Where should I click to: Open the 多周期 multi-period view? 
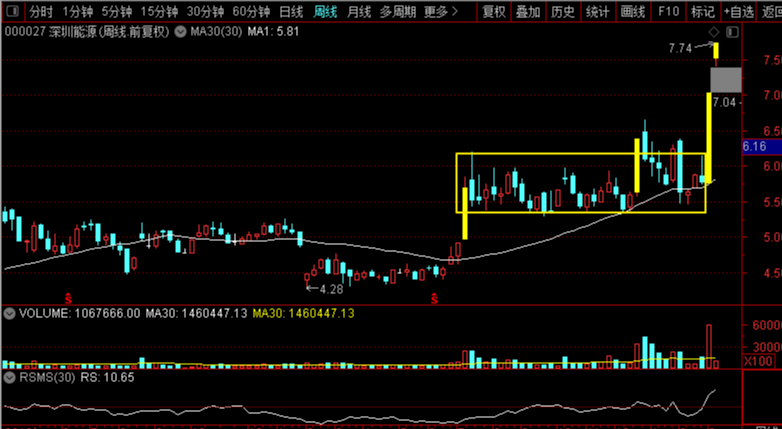click(x=398, y=12)
